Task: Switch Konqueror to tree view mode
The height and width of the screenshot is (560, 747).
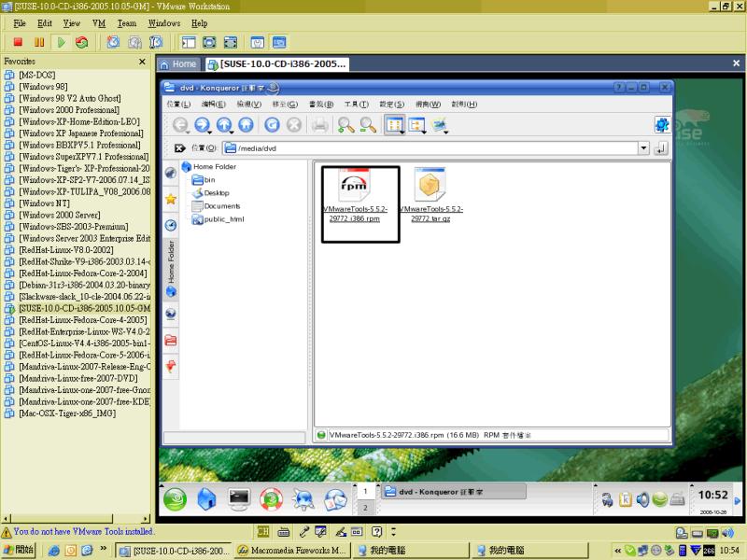Action: click(x=416, y=125)
